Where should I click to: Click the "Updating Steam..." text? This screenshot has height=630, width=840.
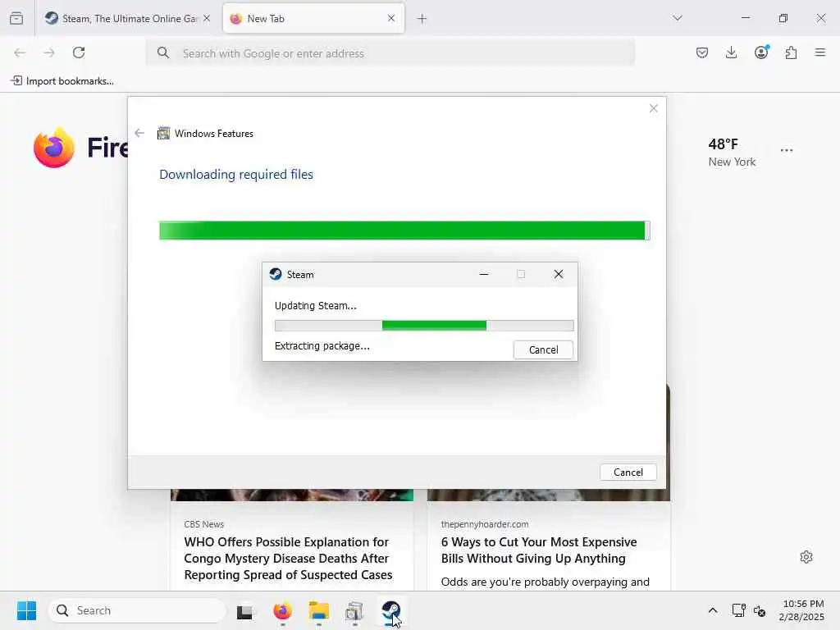315,306
